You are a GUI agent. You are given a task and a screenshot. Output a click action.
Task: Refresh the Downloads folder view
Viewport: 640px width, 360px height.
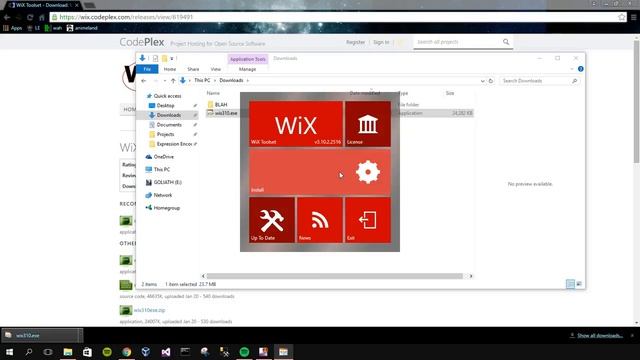pos(491,81)
